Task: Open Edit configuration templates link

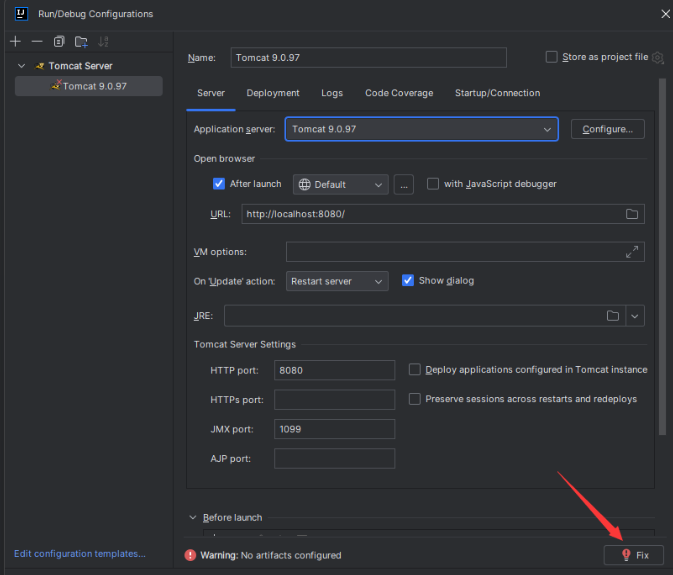Action: point(80,554)
